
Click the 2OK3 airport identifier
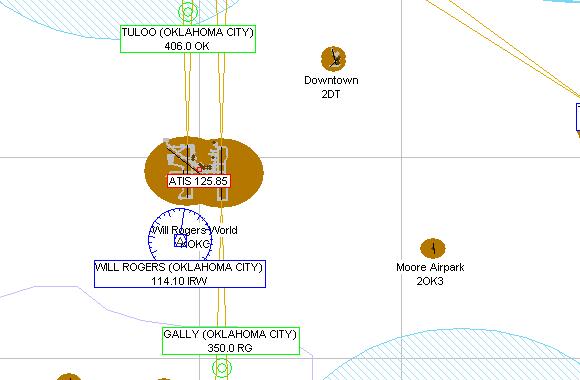(x=430, y=281)
